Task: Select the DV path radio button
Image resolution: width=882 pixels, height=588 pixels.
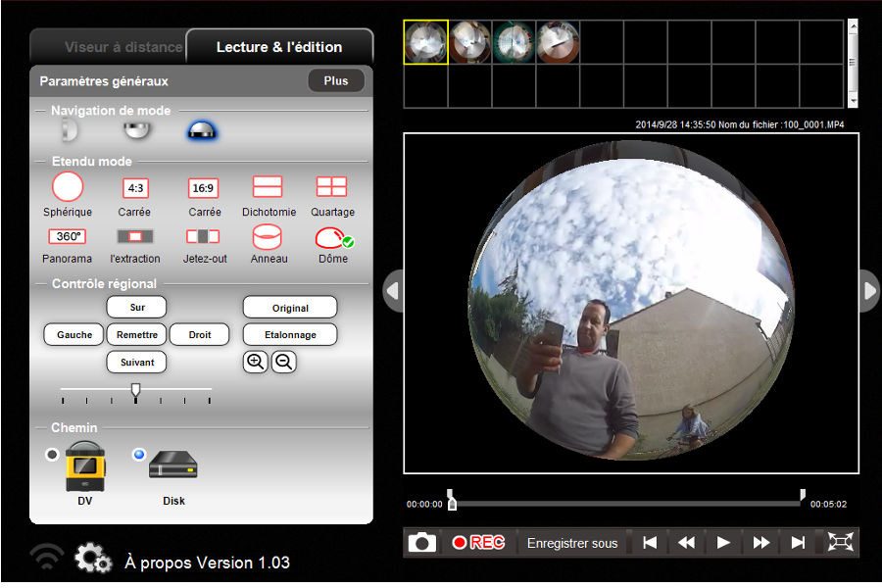Action: tap(52, 454)
